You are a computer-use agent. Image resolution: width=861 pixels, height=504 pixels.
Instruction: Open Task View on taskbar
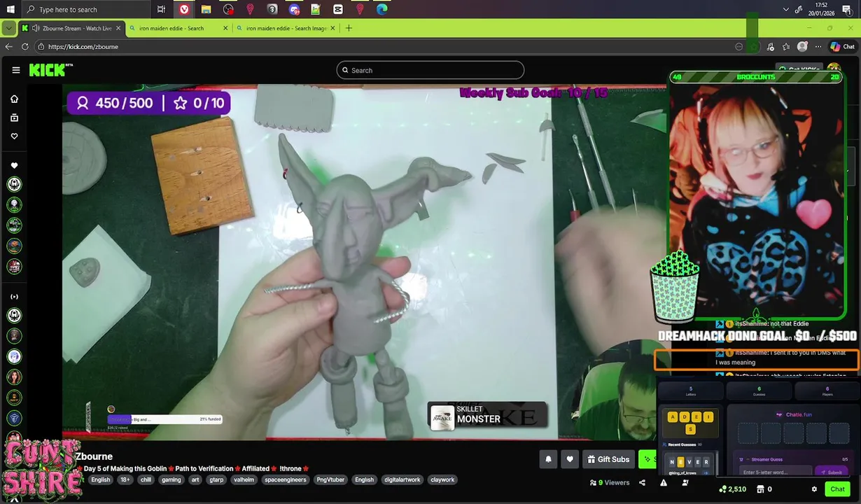point(162,9)
